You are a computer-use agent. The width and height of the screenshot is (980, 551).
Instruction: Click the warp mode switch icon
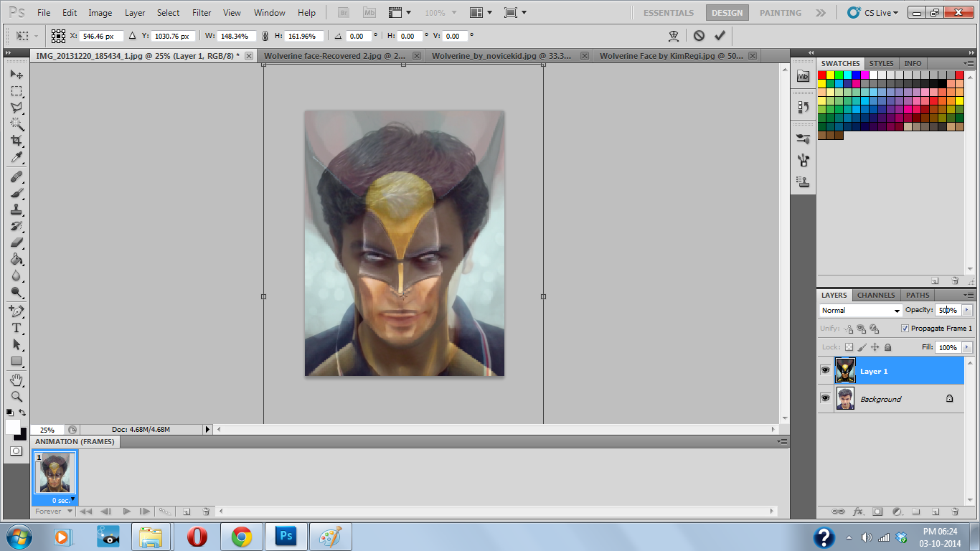pyautogui.click(x=674, y=35)
